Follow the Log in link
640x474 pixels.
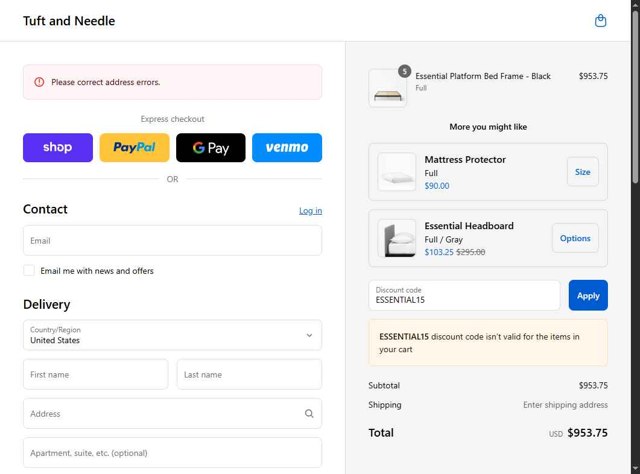click(310, 211)
